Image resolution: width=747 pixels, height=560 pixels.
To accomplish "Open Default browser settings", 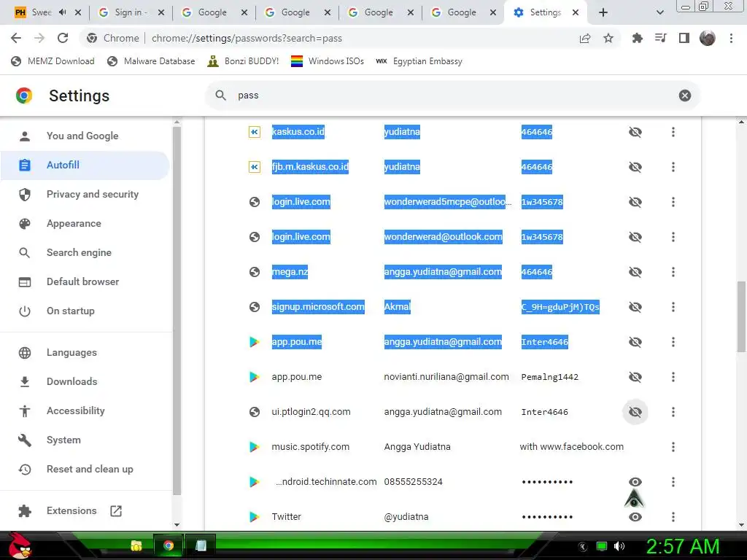I will point(85,281).
